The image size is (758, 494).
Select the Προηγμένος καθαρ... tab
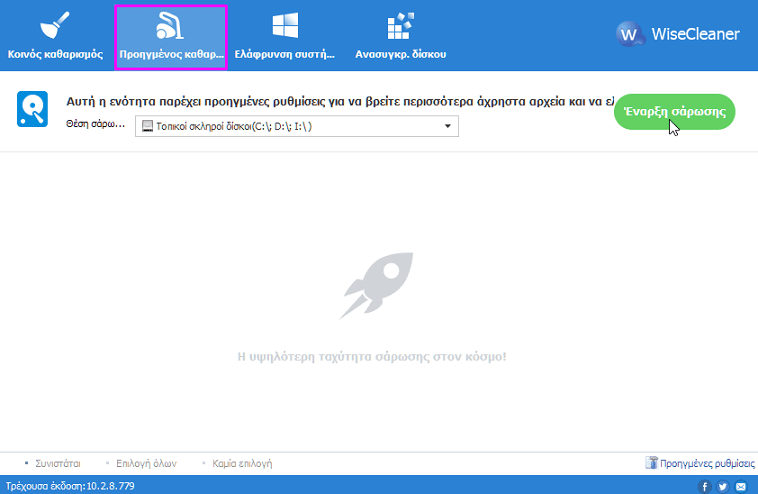click(171, 37)
